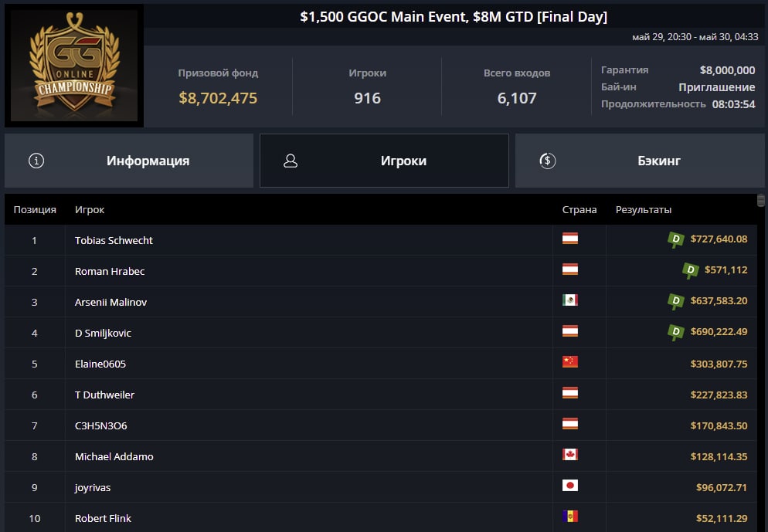Click the player list scrollbar handle
This screenshot has width=768, height=532.
(x=760, y=200)
